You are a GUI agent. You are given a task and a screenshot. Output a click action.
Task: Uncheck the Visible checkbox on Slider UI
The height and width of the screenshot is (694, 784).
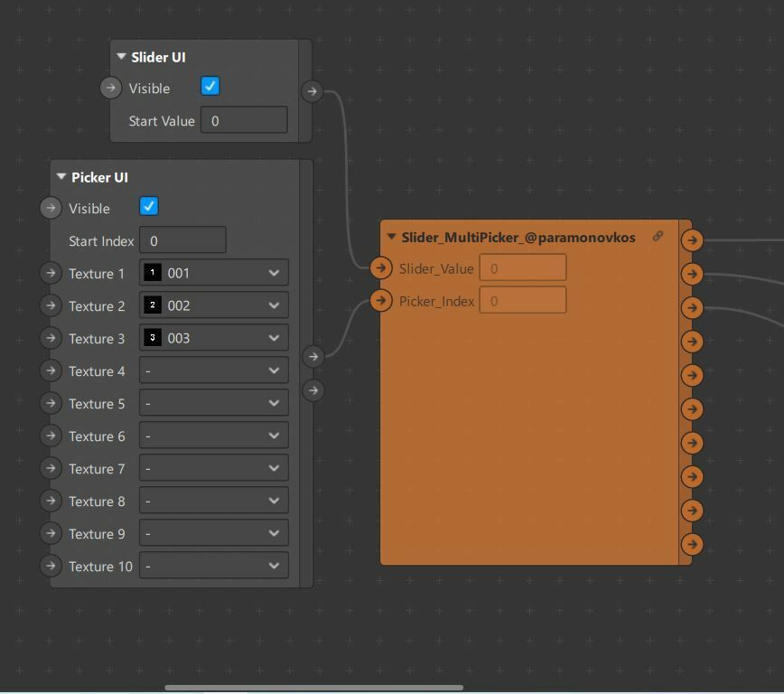(210, 84)
